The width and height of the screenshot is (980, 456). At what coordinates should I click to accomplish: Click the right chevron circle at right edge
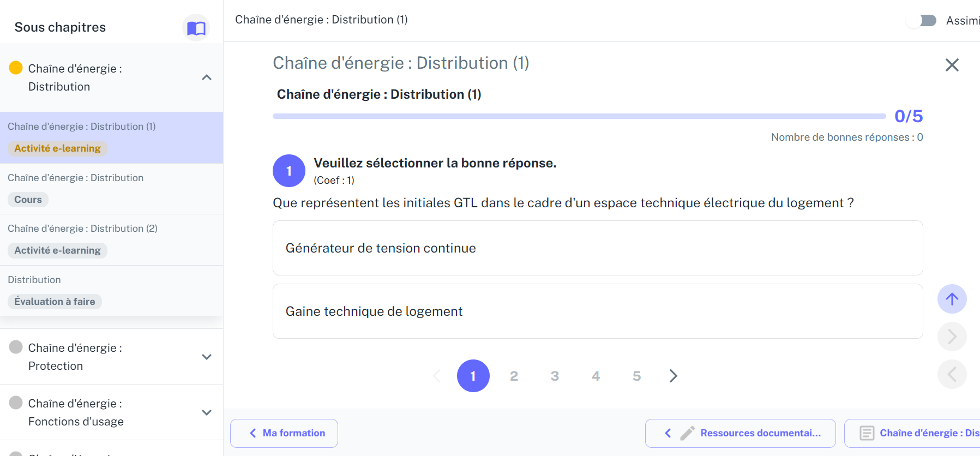[x=952, y=337]
